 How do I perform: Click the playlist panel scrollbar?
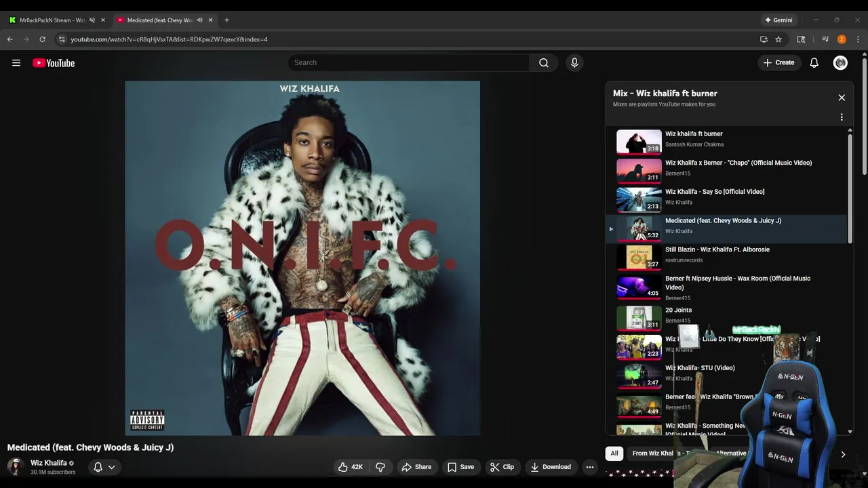click(x=850, y=190)
